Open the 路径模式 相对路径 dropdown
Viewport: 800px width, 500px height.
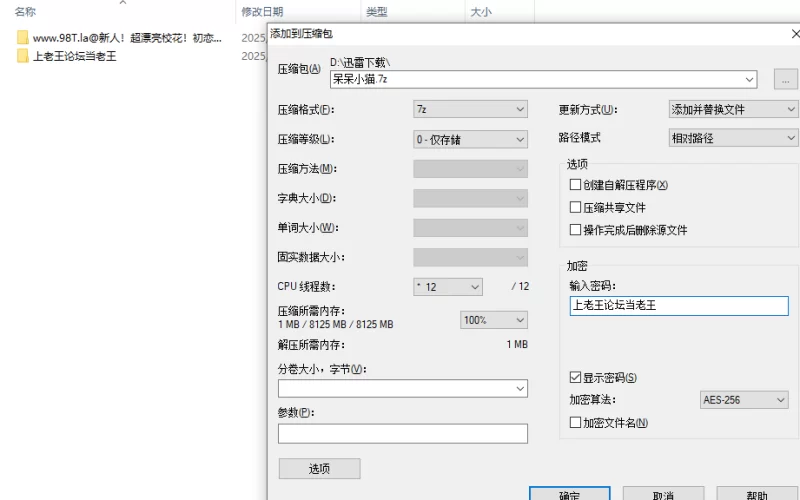pos(733,138)
